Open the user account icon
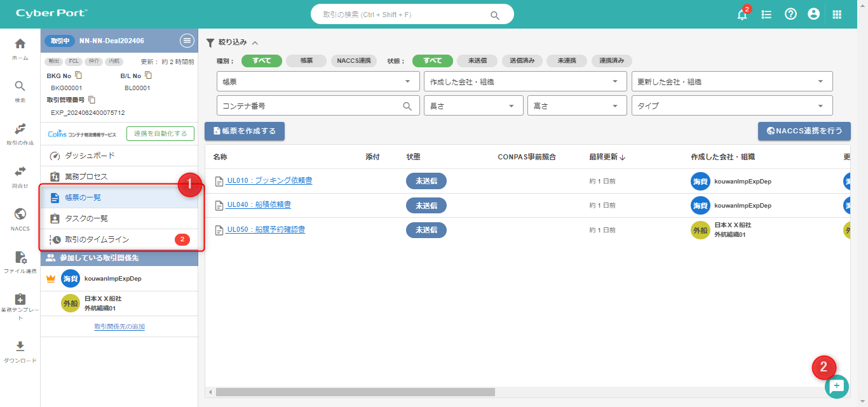 coord(813,14)
